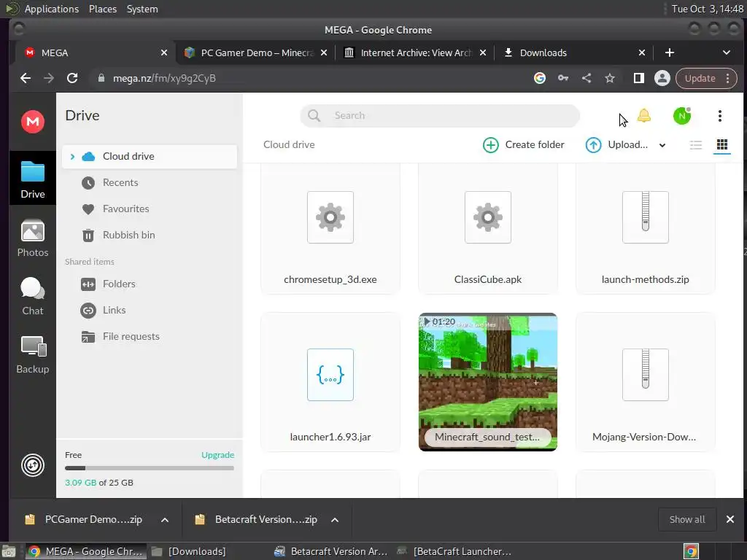Open MEGA's three-dot more menu
This screenshot has width=747, height=560.
[719, 116]
